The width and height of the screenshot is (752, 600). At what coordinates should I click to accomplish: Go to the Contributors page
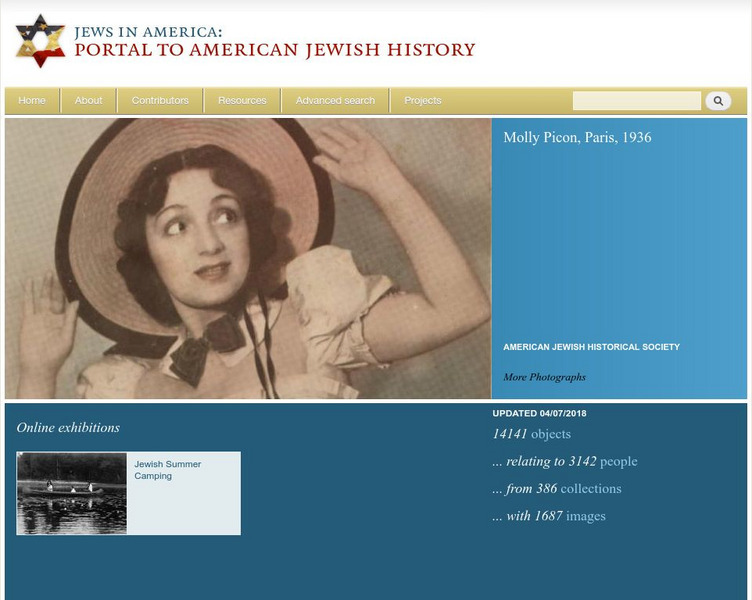[x=160, y=101]
